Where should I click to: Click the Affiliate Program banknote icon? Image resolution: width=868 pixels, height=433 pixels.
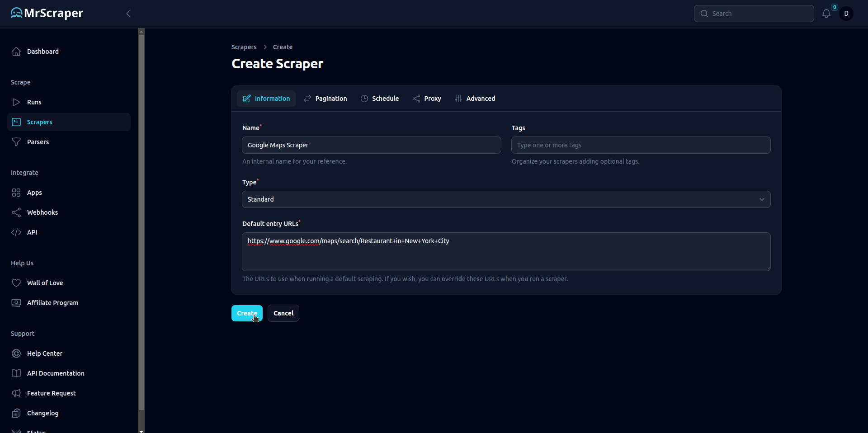pos(16,303)
